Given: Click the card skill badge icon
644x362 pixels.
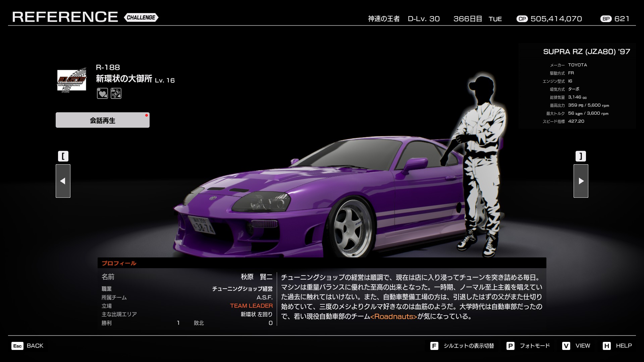Looking at the screenshot, I should (116, 94).
